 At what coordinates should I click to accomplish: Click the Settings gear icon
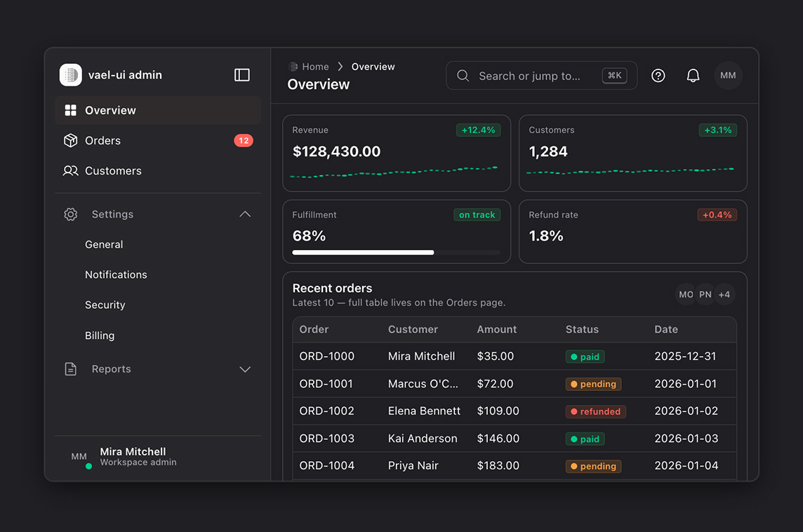[x=71, y=214]
